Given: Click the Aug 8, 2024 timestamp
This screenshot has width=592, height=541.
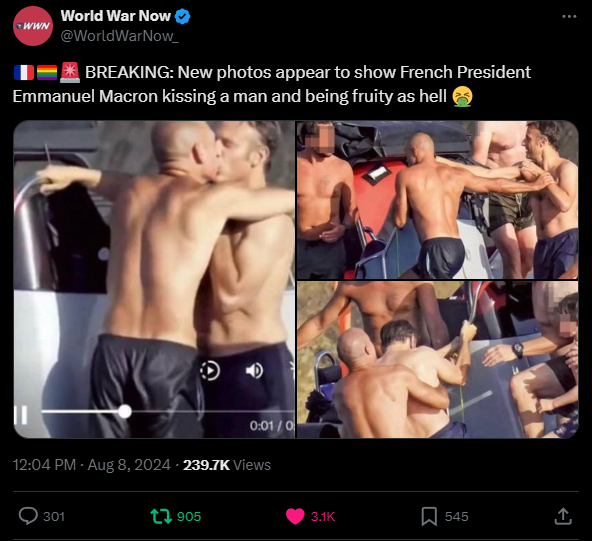Looking at the screenshot, I should coord(129,465).
